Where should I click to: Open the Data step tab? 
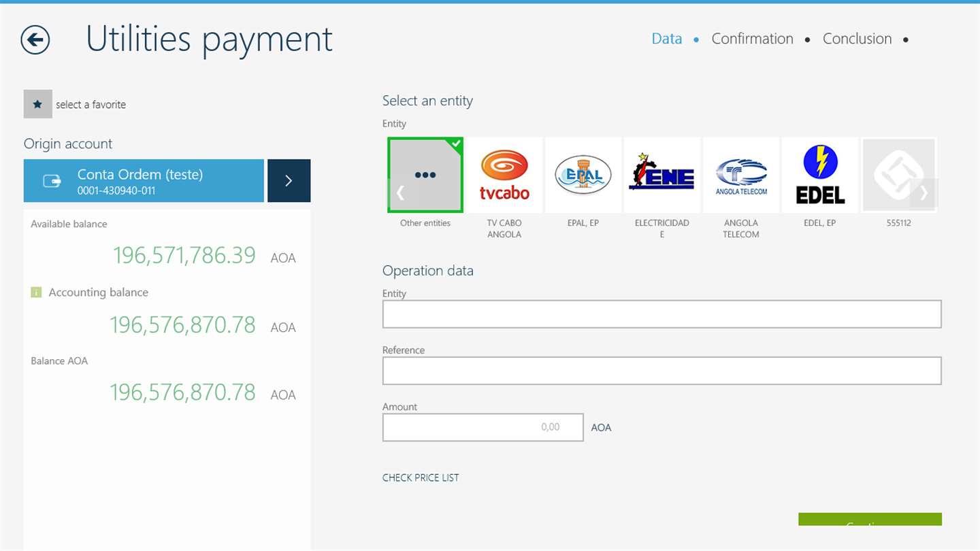[667, 39]
